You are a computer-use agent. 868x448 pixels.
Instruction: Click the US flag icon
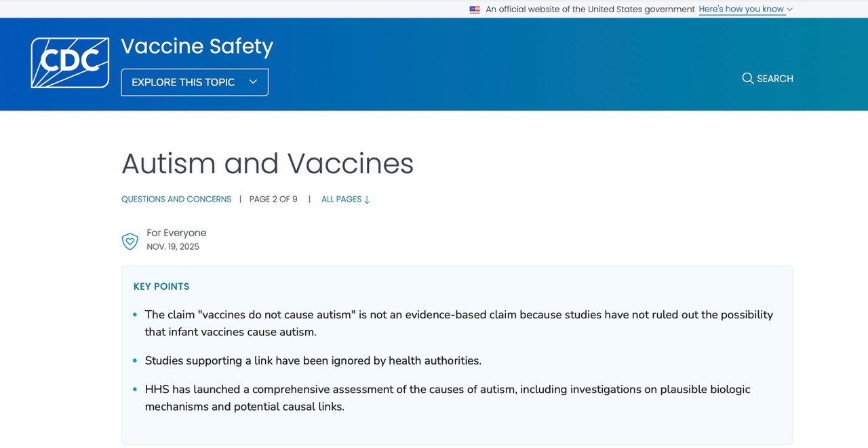(475, 10)
